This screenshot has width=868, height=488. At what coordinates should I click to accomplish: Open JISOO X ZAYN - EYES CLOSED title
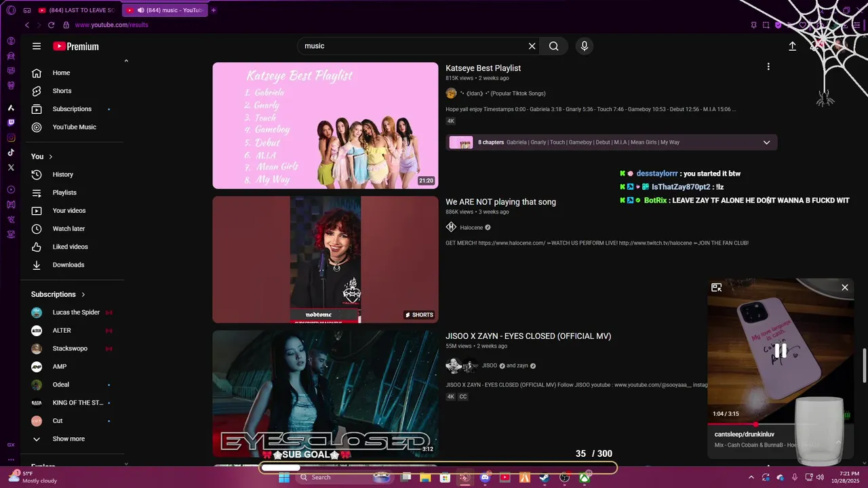click(528, 336)
